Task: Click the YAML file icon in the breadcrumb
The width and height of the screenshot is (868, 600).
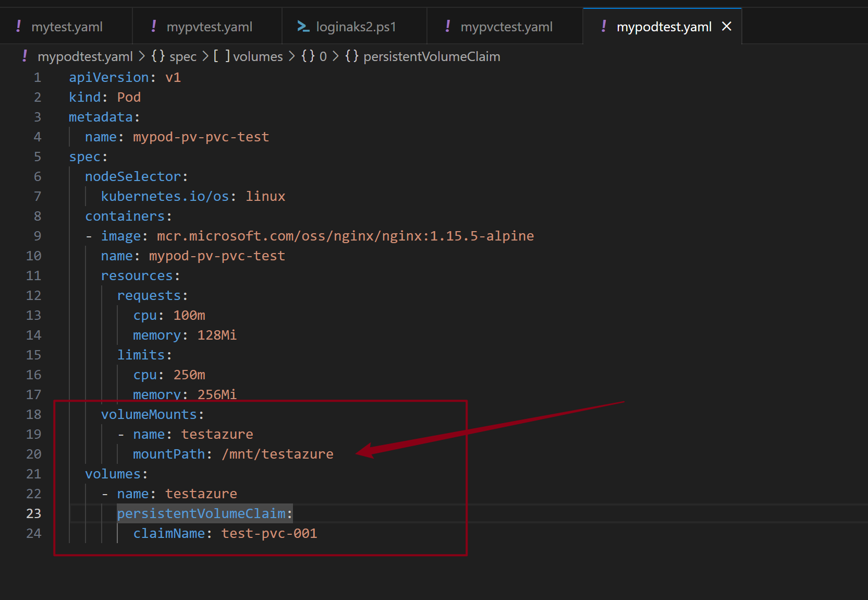Action: (25, 56)
